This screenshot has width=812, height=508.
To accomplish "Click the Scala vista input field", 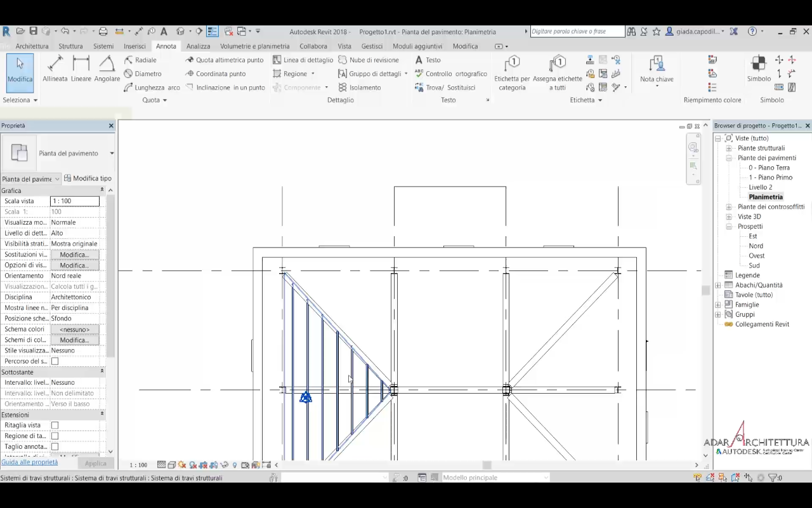I will 74,201.
